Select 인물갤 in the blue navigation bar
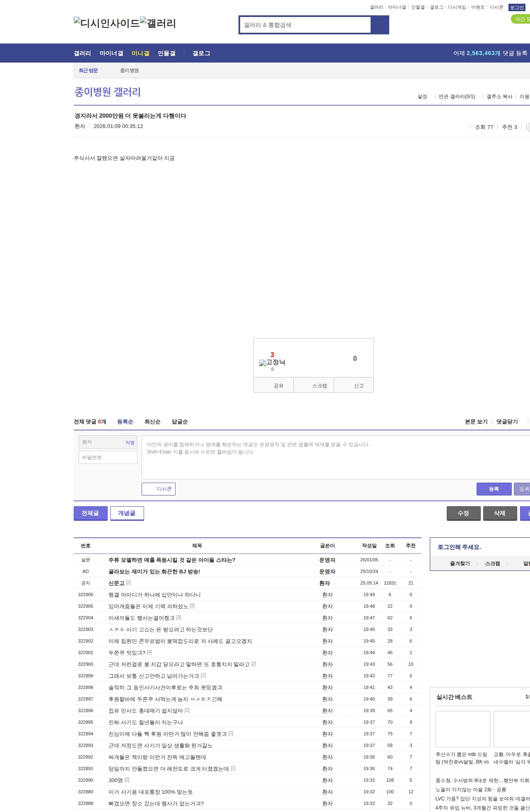530x812 pixels. [x=166, y=53]
